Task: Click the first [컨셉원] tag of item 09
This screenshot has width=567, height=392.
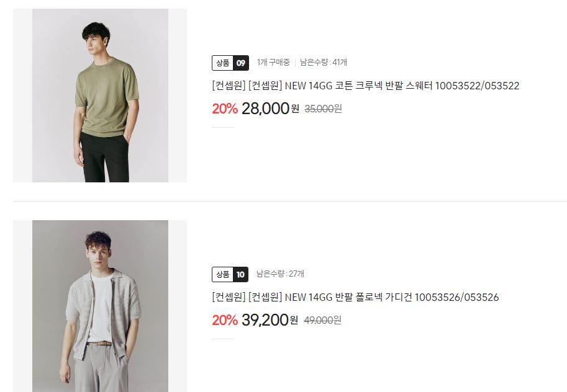Action: click(229, 86)
